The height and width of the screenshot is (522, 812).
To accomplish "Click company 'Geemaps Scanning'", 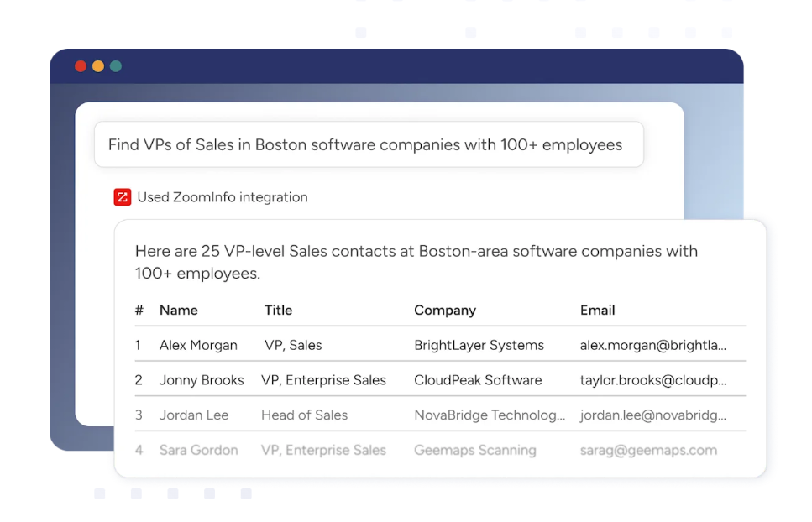I will point(475,450).
